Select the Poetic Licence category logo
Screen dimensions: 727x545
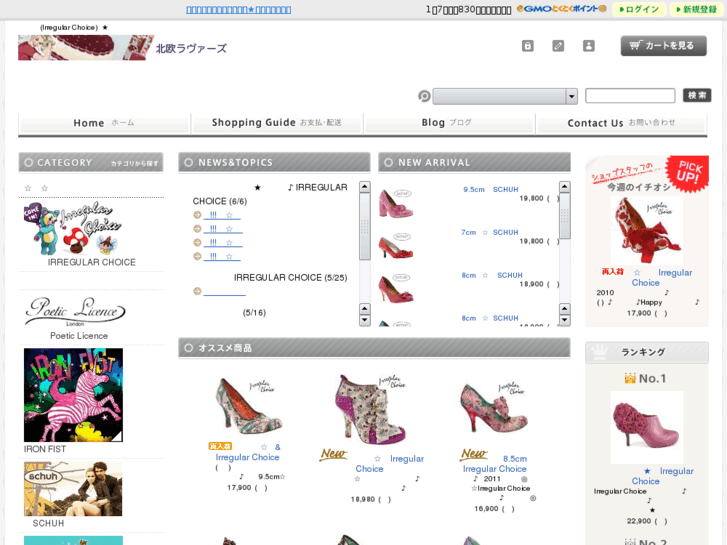click(x=75, y=311)
